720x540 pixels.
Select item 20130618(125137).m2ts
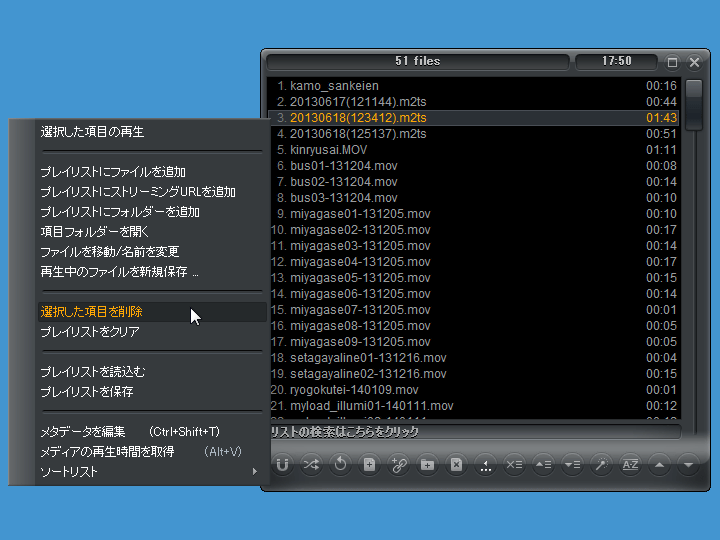(474, 134)
